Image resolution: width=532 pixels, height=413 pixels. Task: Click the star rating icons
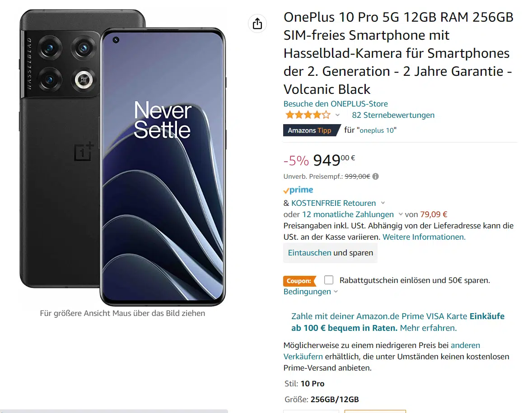[308, 115]
